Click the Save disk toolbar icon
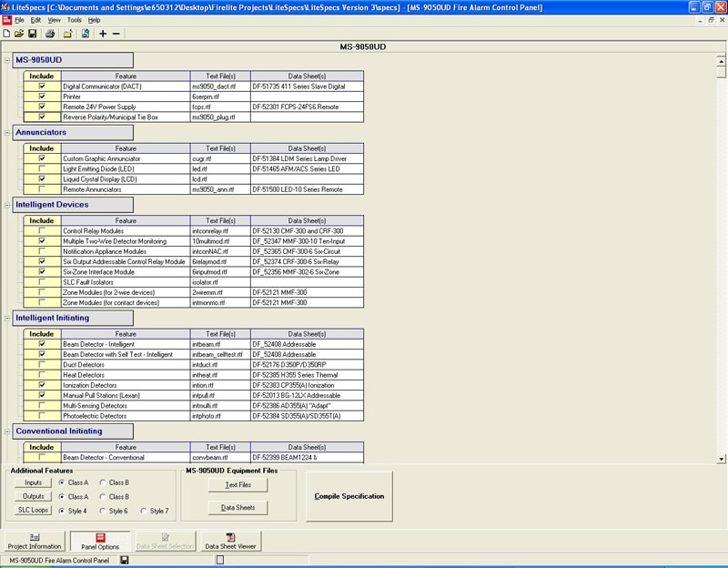The image size is (728, 568). pos(32,34)
